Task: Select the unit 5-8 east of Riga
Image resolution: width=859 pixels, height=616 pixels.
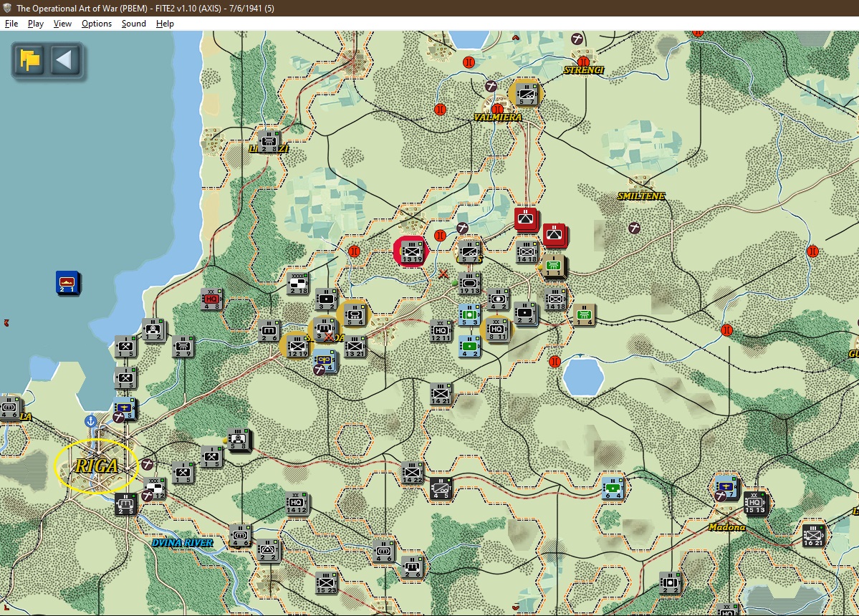Action: [x=239, y=441]
